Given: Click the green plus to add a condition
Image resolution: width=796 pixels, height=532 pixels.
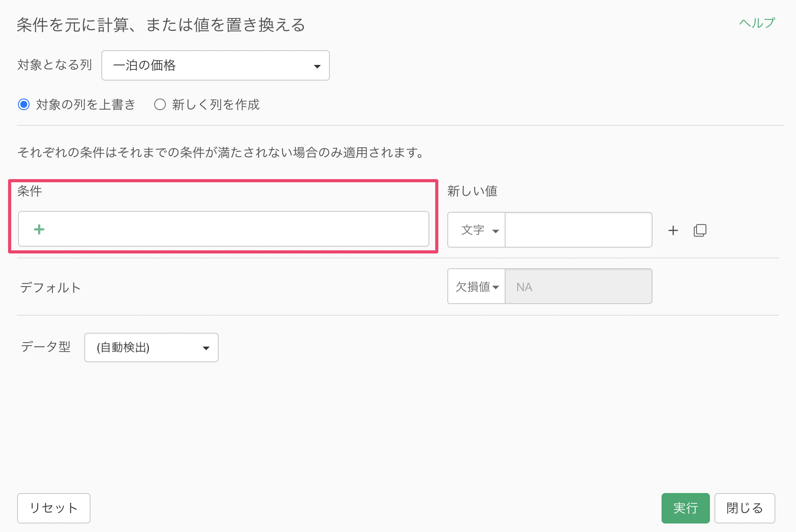Looking at the screenshot, I should tap(39, 229).
